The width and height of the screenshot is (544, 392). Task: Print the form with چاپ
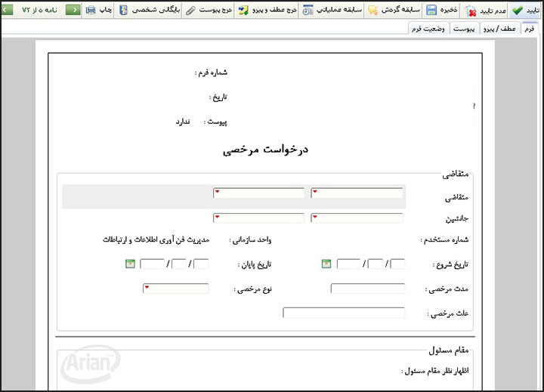[x=99, y=10]
